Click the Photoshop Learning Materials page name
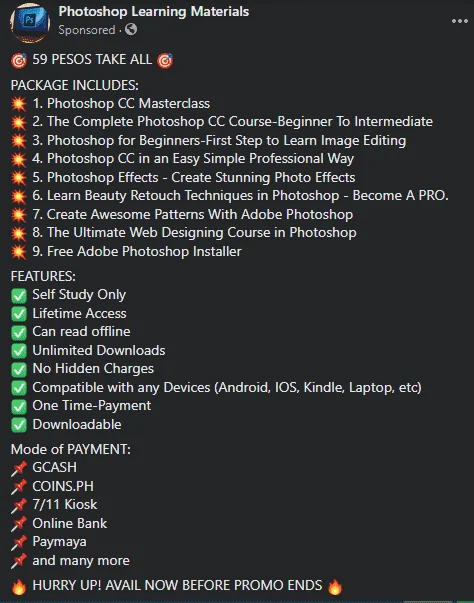This screenshot has height=603, width=474. pyautogui.click(x=154, y=12)
